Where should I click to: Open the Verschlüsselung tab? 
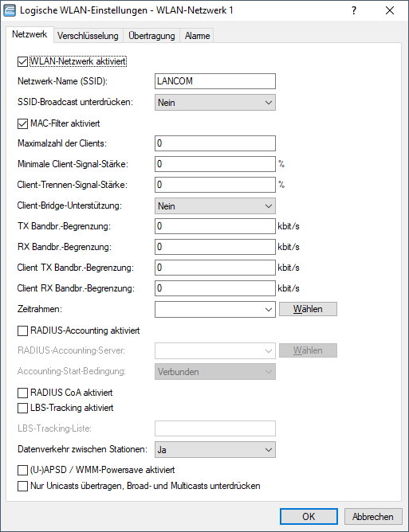click(88, 36)
